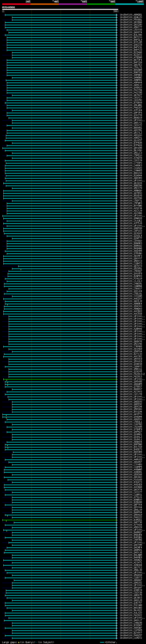The width and height of the screenshot is (146, 644).
Task: Select the UniRef100_Q962U2 label
Action: pos(131,583)
